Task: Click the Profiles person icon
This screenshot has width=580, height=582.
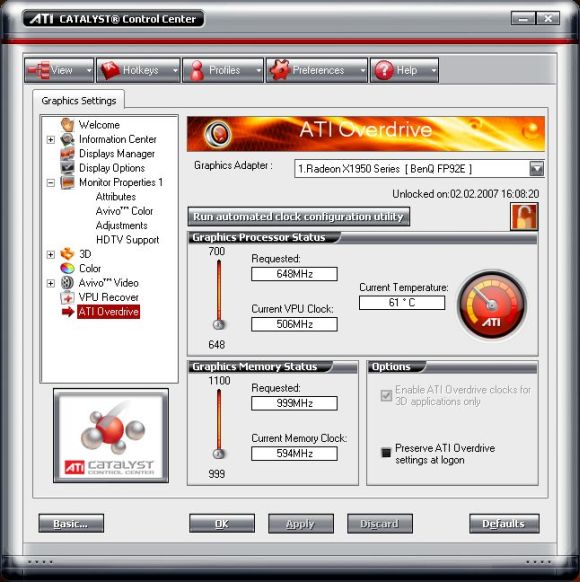Action: pos(197,70)
